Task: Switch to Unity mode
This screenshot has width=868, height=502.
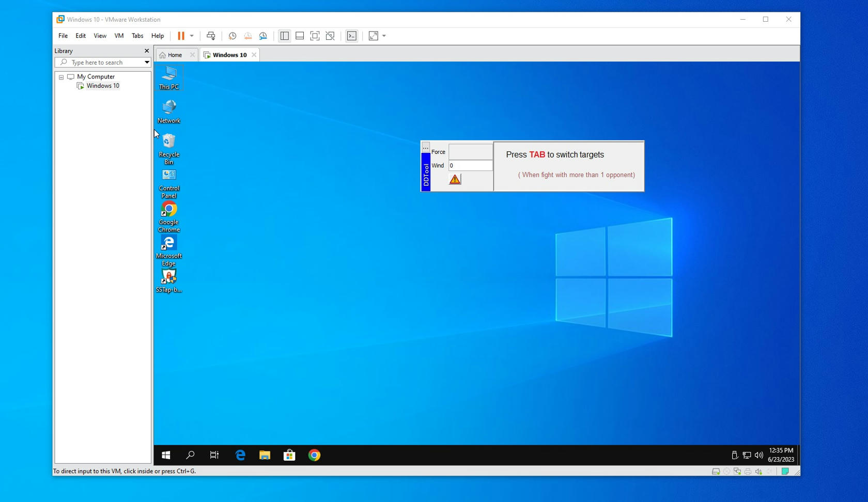Action: (x=330, y=36)
